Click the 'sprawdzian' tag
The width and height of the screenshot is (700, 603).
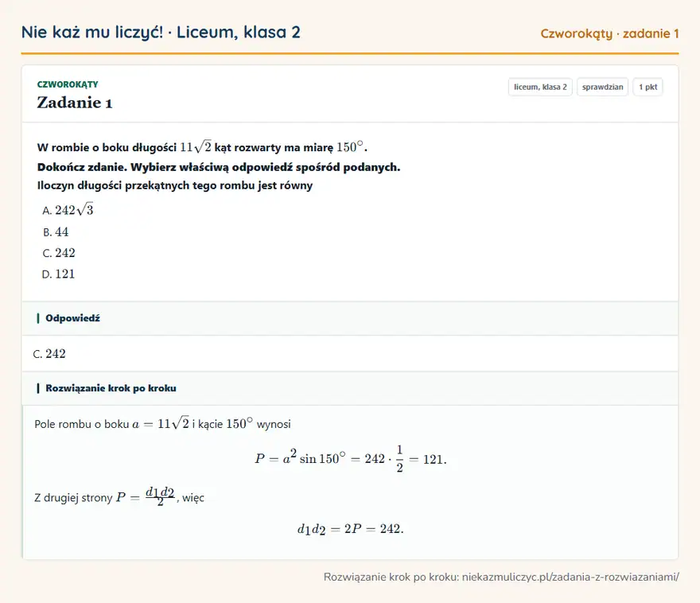(x=603, y=87)
